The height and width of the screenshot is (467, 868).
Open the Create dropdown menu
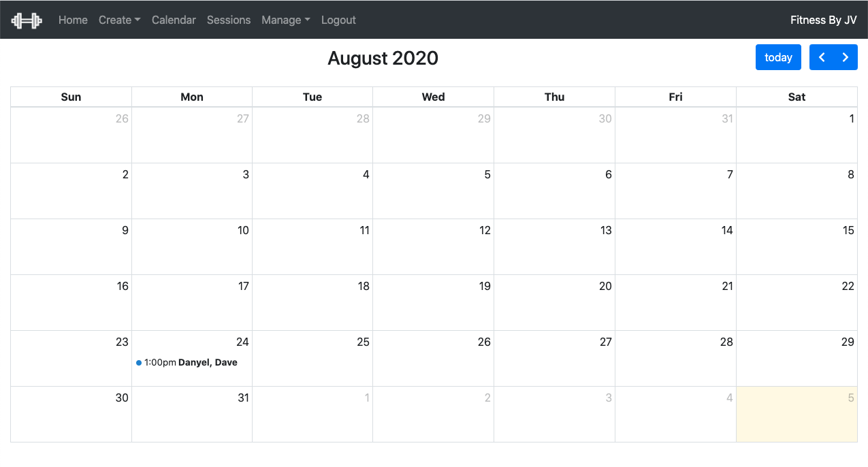tap(119, 20)
